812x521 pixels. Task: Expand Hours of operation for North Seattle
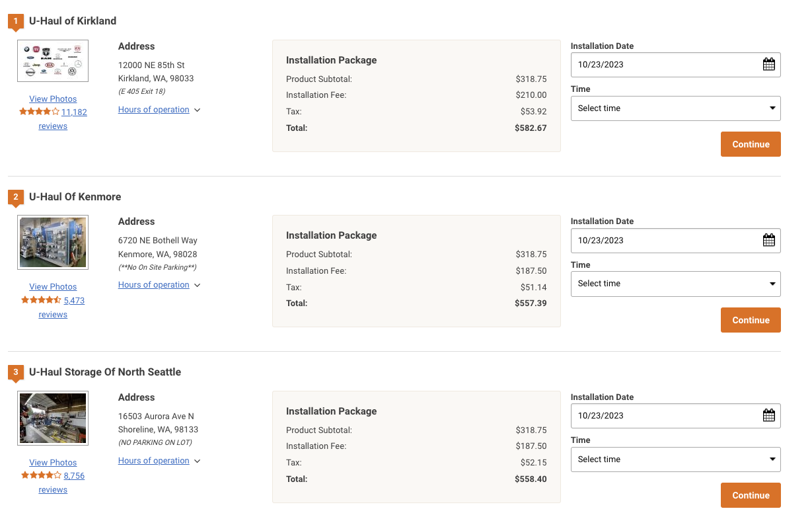[x=159, y=461]
